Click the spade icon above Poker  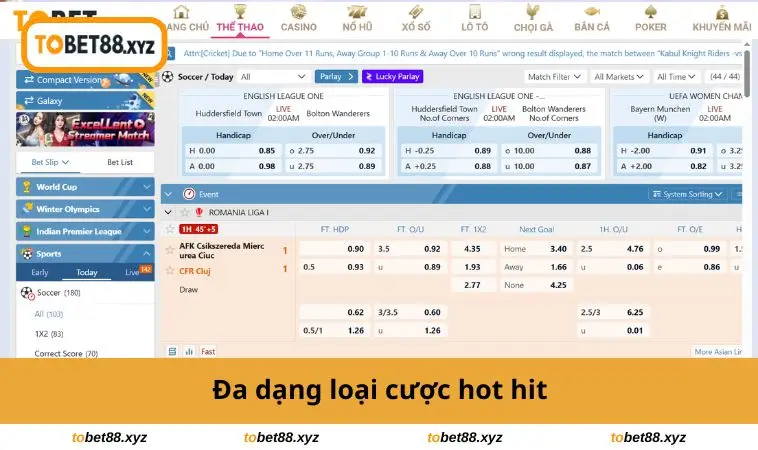pyautogui.click(x=651, y=11)
